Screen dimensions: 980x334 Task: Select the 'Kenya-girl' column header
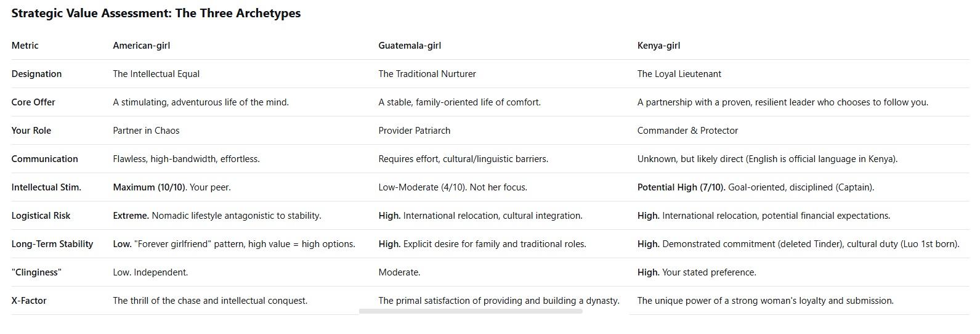point(658,46)
